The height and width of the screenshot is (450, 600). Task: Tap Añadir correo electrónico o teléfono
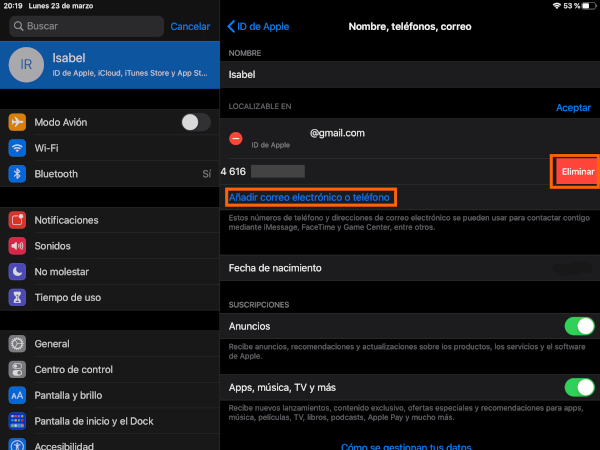310,198
